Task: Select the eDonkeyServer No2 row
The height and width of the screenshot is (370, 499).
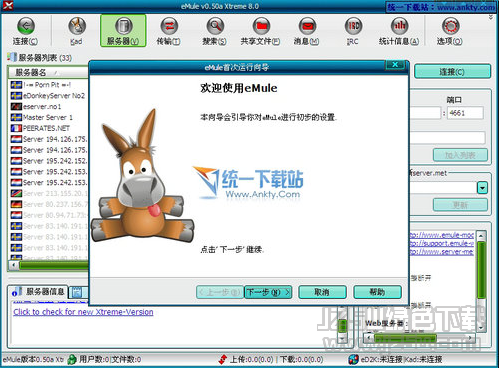Action: pos(48,96)
